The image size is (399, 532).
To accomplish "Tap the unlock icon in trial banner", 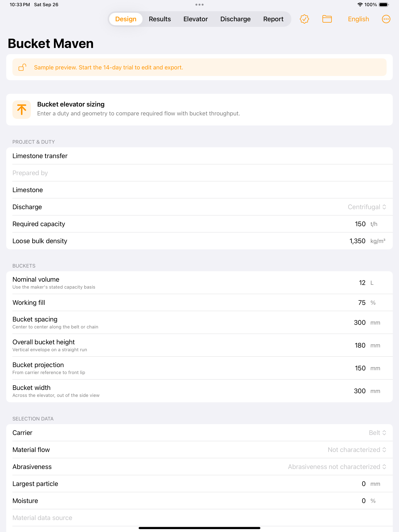I will click(22, 67).
